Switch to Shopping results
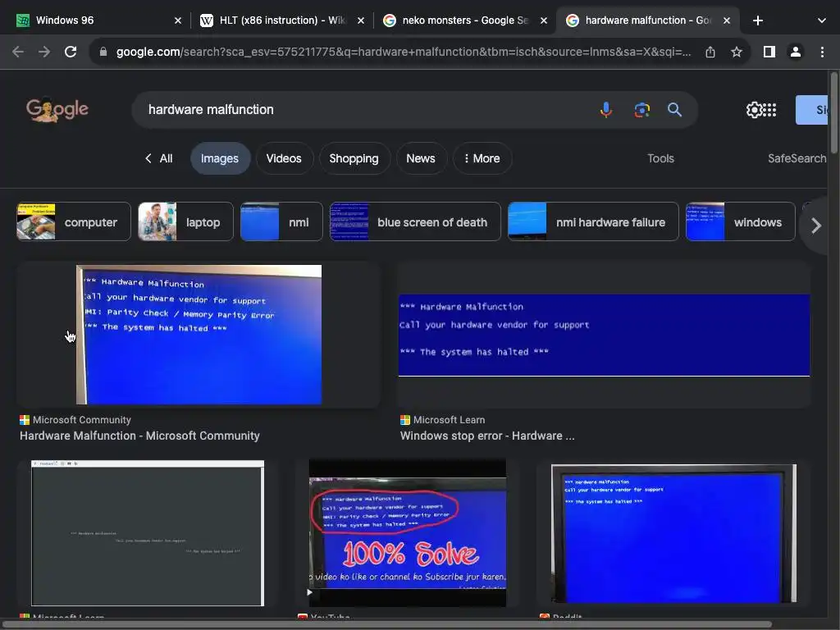Viewport: 840px width, 630px height. (x=354, y=158)
